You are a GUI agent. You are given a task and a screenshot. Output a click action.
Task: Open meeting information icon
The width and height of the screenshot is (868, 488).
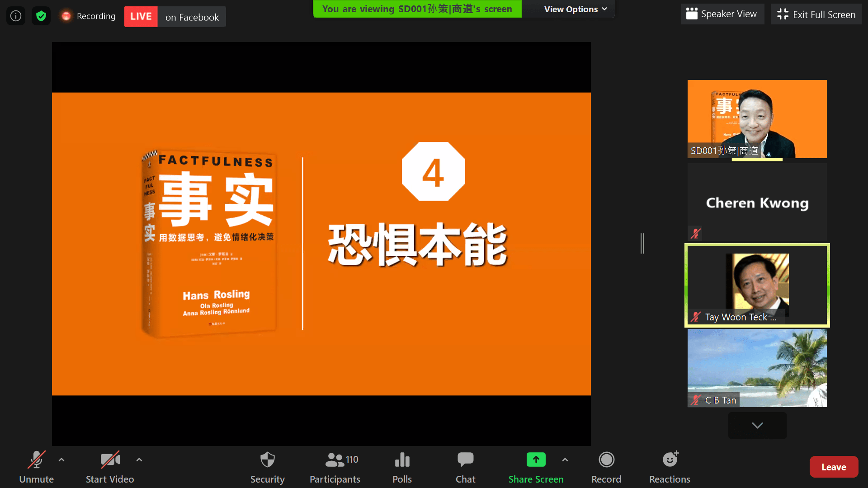click(x=16, y=16)
